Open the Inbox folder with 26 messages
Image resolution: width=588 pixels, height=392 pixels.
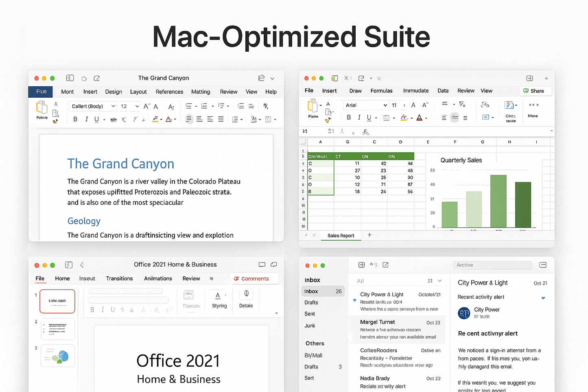coord(323,291)
